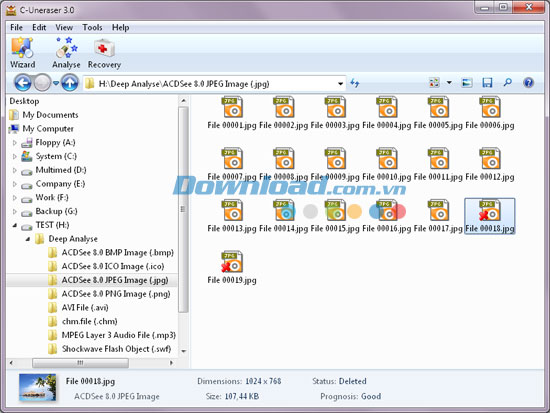Open the search magnifier tool

508,83
